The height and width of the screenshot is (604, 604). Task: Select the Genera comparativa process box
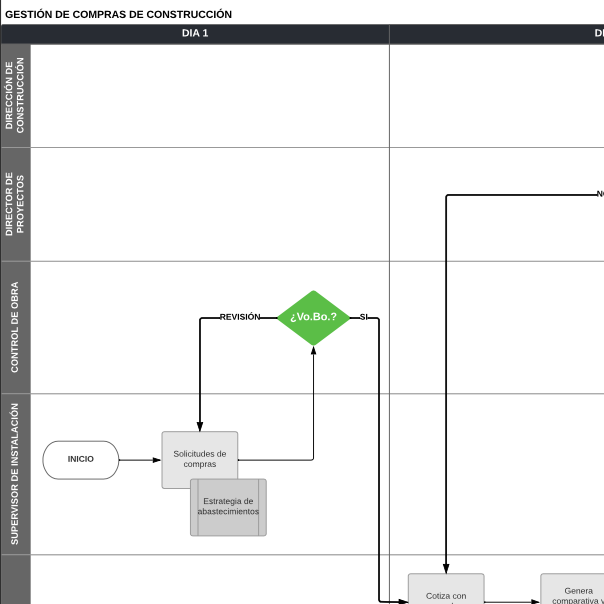coord(574,590)
